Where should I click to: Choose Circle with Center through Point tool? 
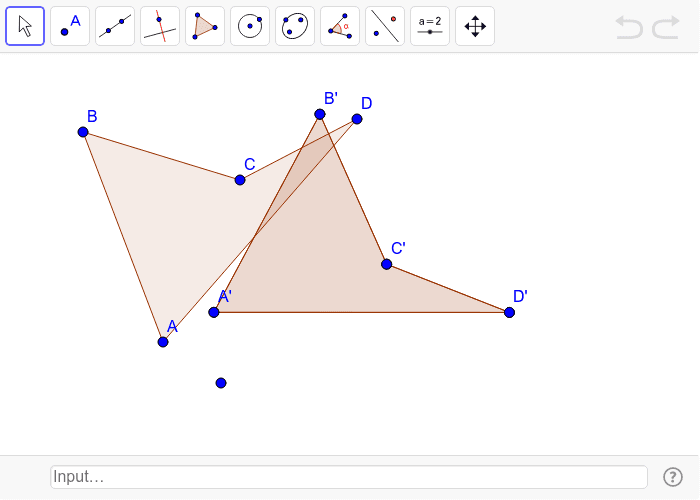[x=250, y=26]
